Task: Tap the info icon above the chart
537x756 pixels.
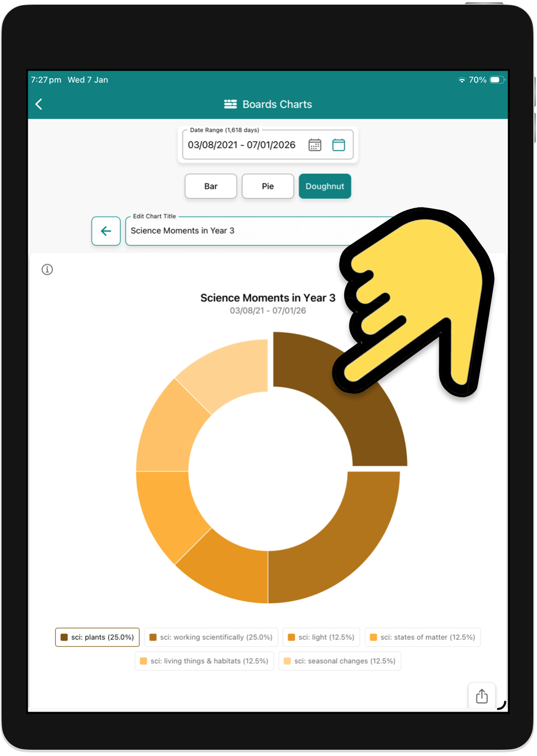Action: click(47, 269)
